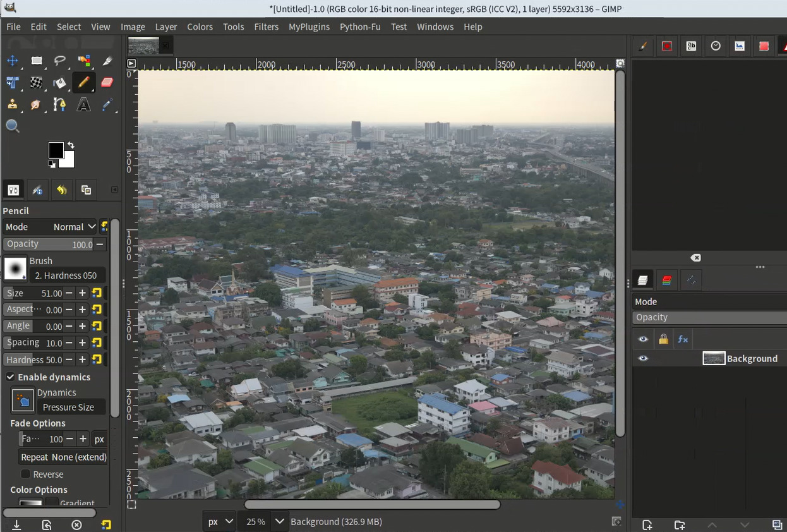This screenshot has width=787, height=532.
Task: Open the paint Mode Normal dropdown
Action: pos(50,227)
